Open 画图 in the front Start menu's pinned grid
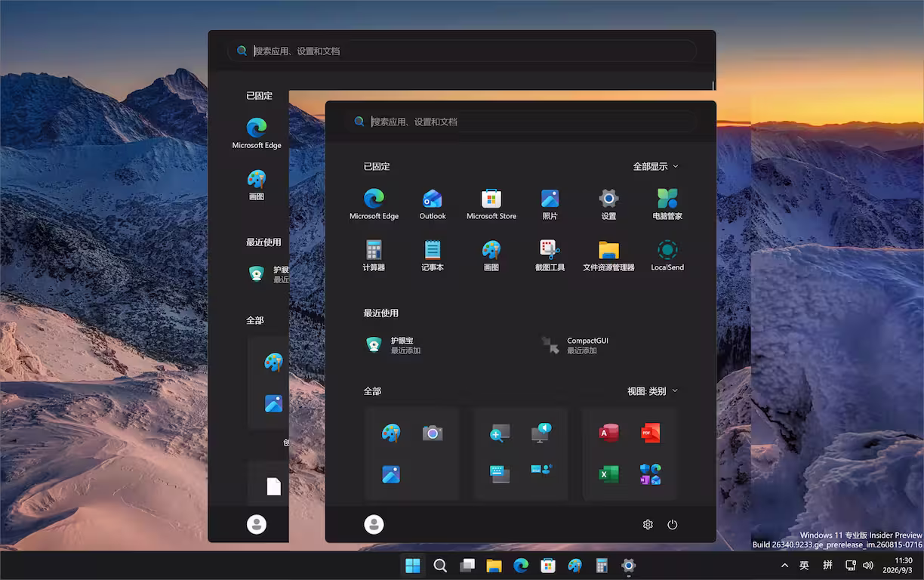Image resolution: width=924 pixels, height=580 pixels. click(491, 256)
